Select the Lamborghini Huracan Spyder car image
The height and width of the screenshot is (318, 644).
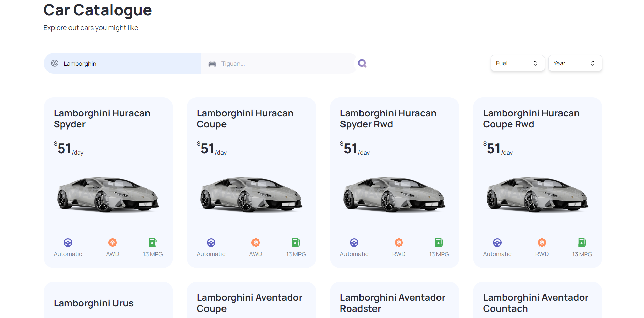[108, 195]
